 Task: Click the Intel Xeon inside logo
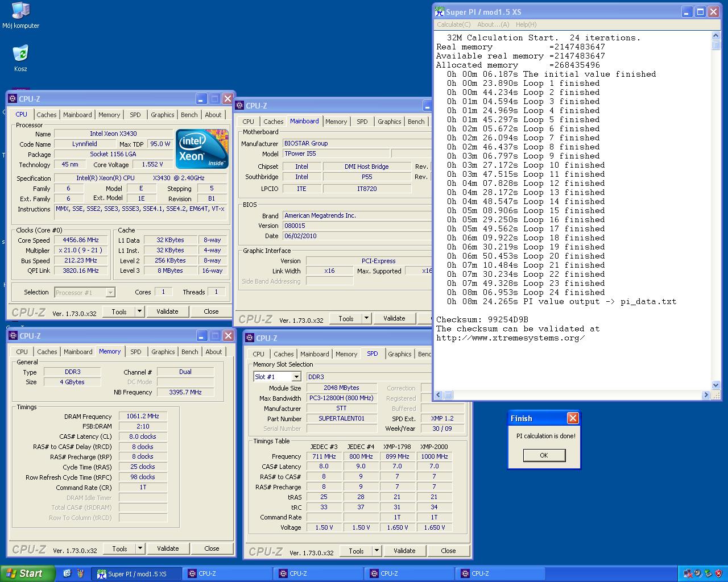tap(202, 149)
